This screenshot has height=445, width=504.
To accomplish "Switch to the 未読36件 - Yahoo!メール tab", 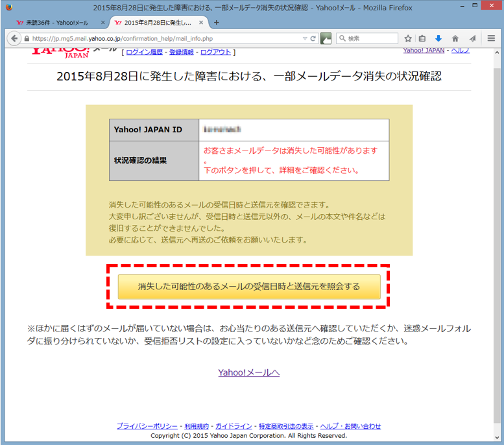I will pyautogui.click(x=57, y=23).
